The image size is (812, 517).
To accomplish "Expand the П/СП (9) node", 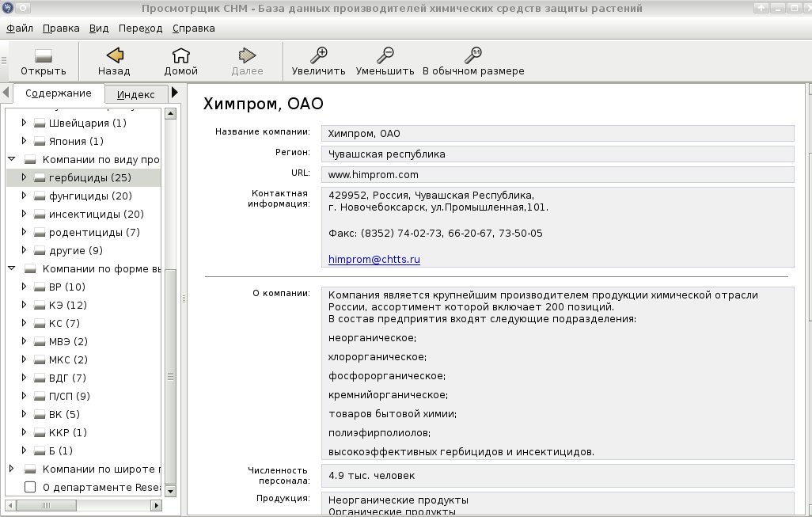I will pos(24,396).
